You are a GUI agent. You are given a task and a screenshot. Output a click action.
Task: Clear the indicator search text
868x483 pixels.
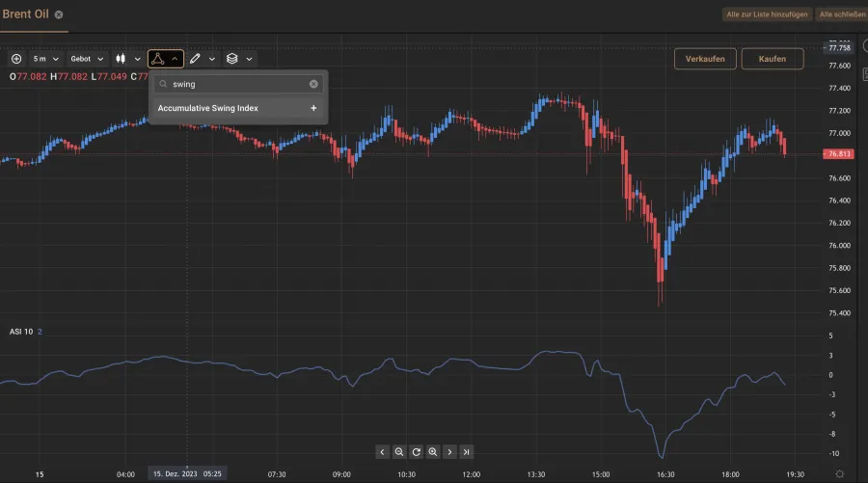pyautogui.click(x=313, y=84)
